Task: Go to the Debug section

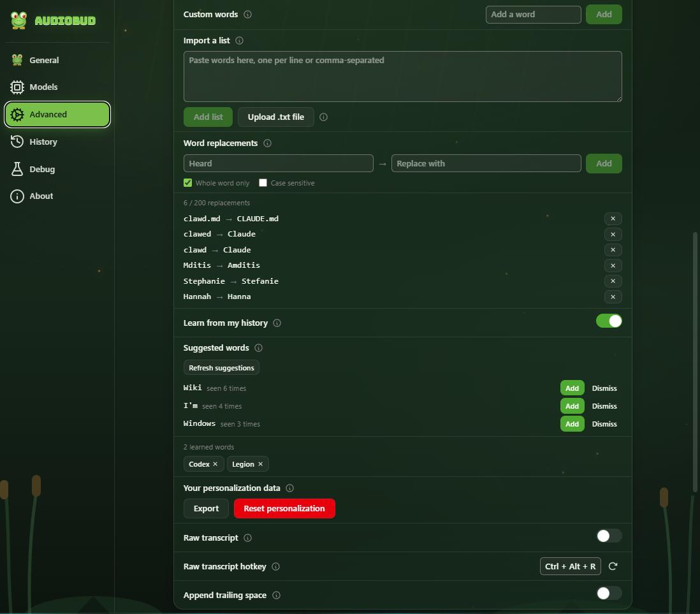Action: point(57,169)
